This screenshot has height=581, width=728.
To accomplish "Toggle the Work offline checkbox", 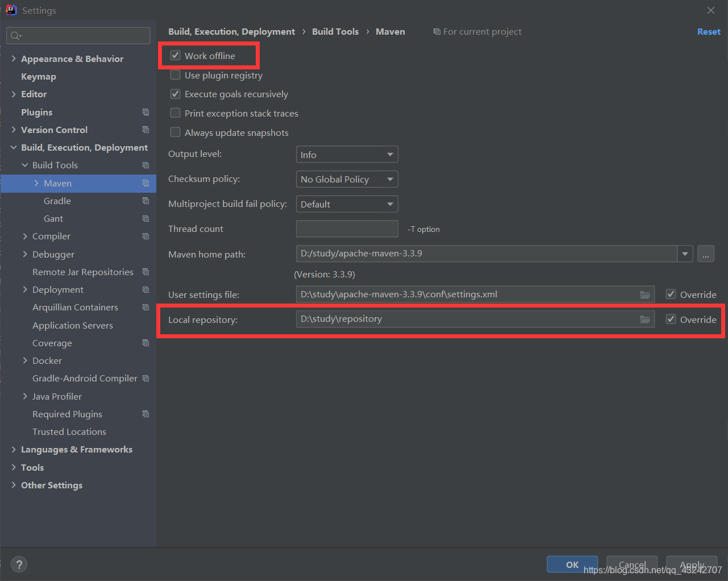I will click(x=175, y=56).
